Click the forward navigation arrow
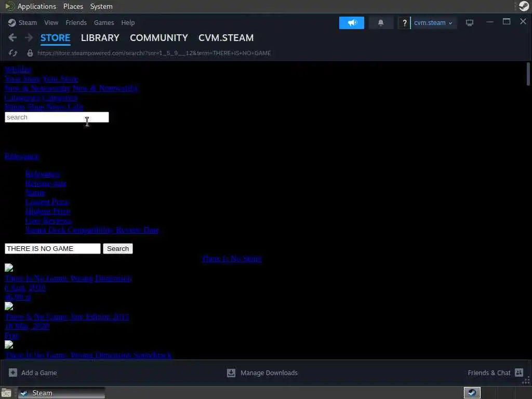This screenshot has width=532, height=399. click(x=29, y=37)
